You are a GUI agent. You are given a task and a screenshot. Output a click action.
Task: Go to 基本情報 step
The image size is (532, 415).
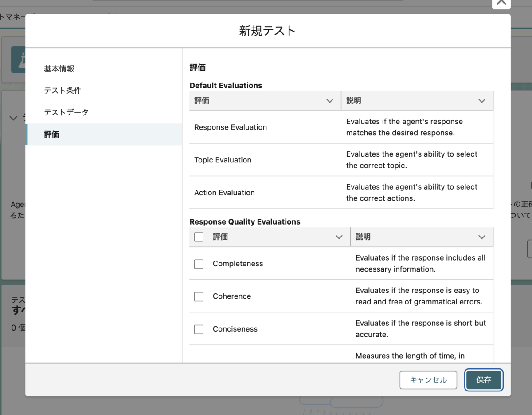[x=59, y=69]
